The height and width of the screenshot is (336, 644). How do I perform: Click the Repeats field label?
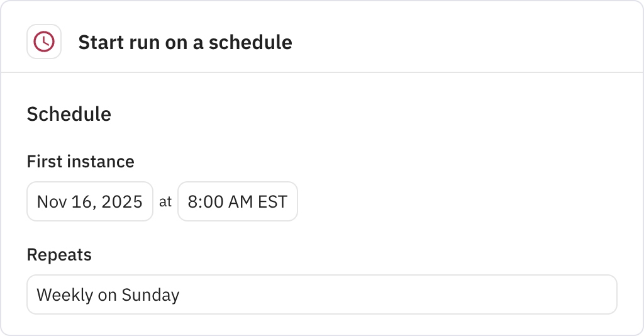59,255
